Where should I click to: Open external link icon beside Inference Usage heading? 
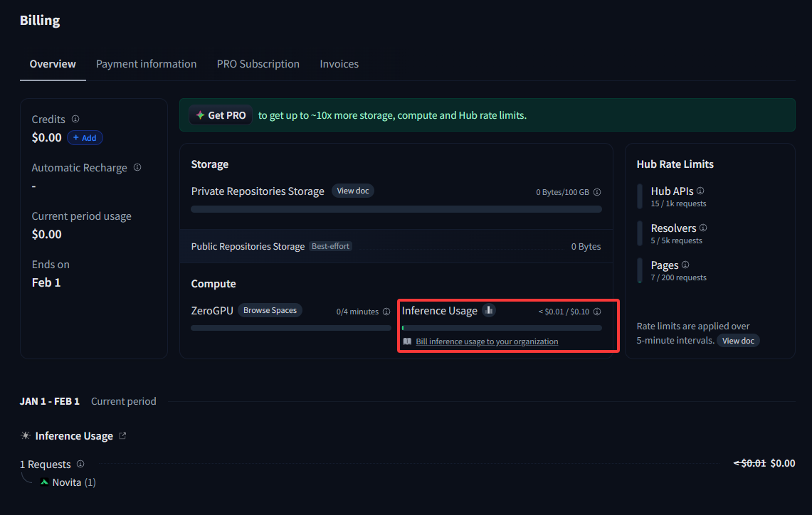pyautogui.click(x=122, y=436)
